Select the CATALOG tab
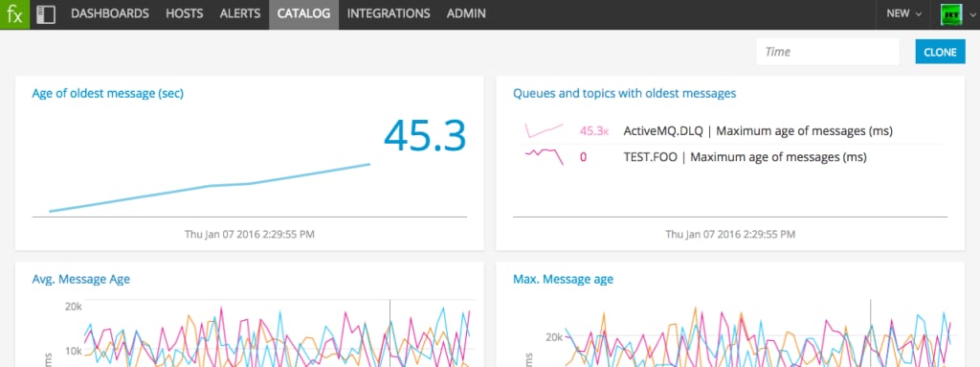The image size is (980, 367). click(303, 13)
